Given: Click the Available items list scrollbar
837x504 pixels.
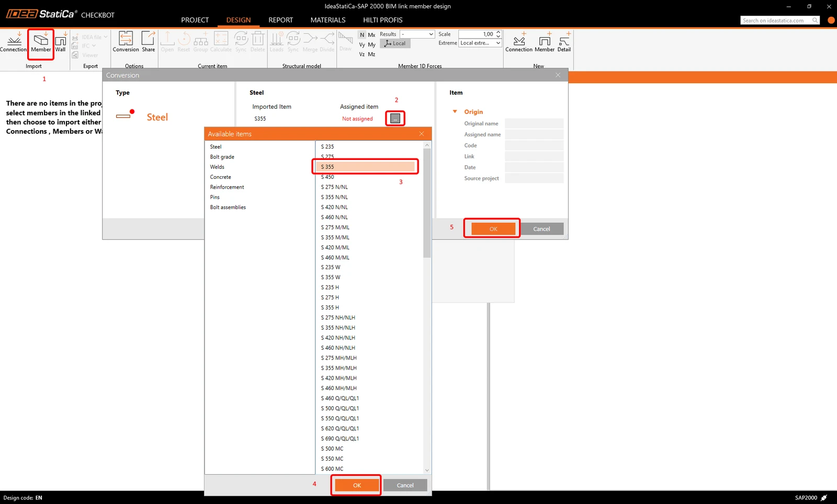Looking at the screenshot, I should (427, 203).
